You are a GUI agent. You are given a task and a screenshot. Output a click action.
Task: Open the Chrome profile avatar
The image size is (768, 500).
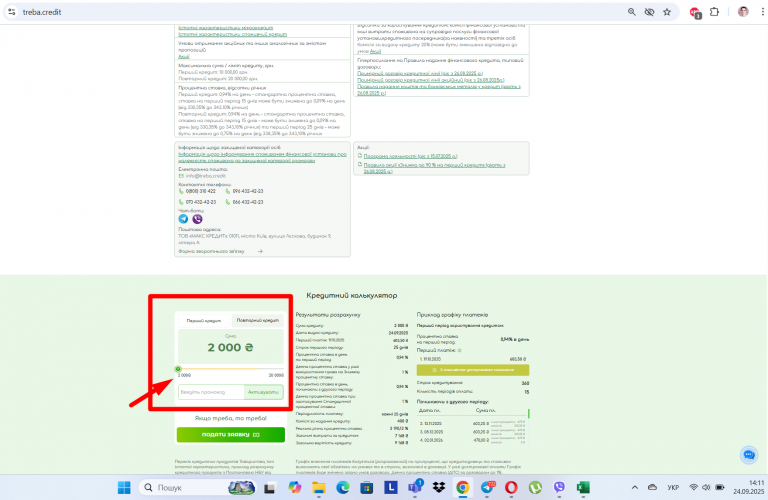(743, 12)
